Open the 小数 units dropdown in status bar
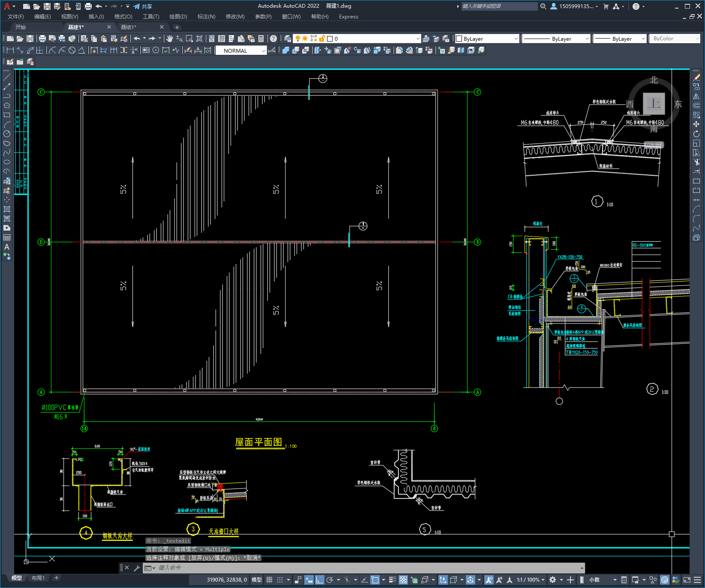 (603, 580)
